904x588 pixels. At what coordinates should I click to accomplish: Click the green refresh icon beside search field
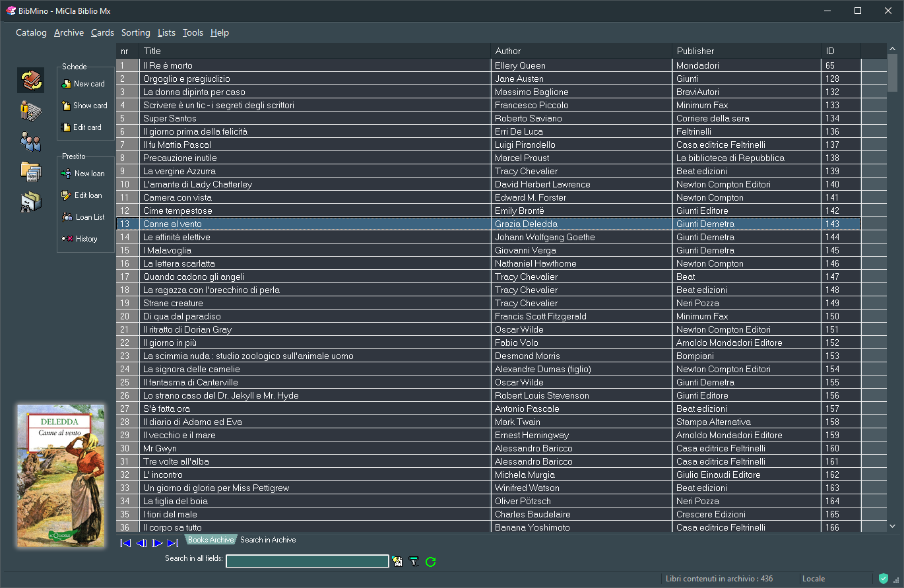(431, 562)
